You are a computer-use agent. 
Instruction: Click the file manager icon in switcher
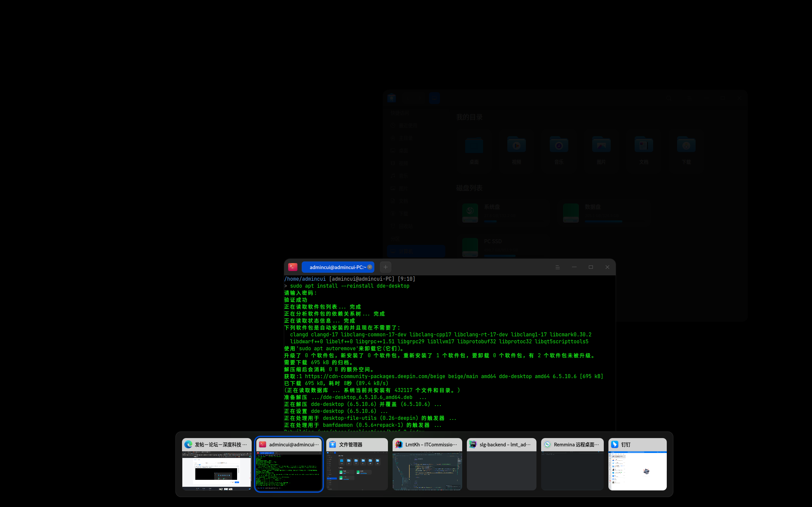pos(333,444)
